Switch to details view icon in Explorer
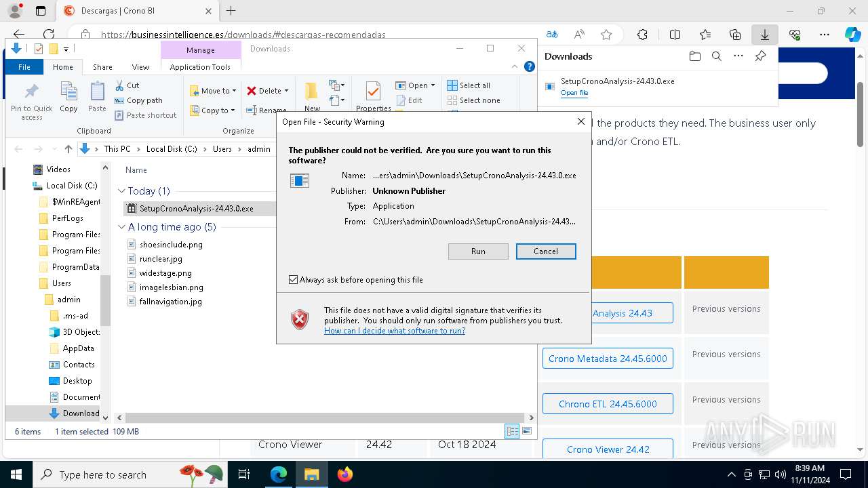 (512, 431)
